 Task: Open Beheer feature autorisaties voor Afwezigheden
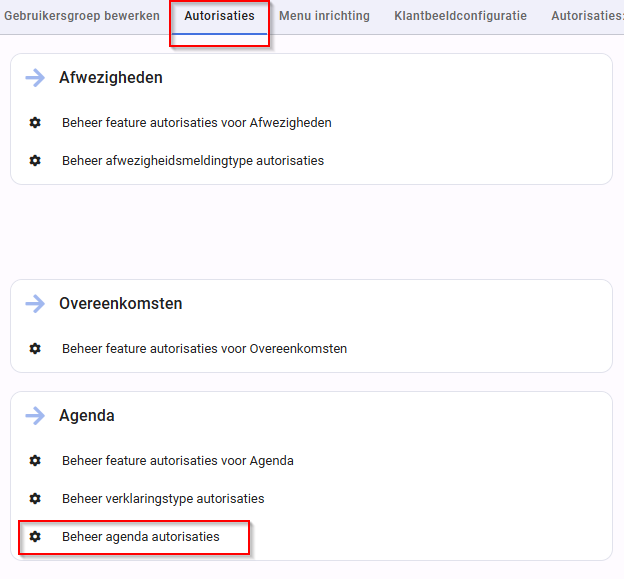pos(197,123)
